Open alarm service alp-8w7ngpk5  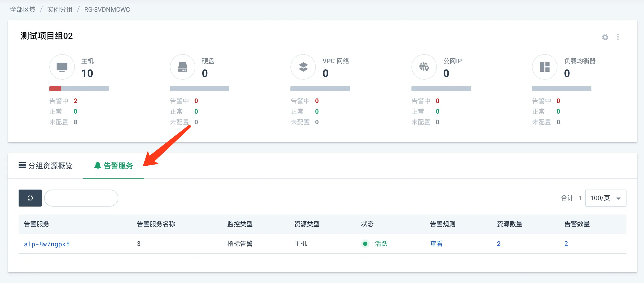(47, 244)
